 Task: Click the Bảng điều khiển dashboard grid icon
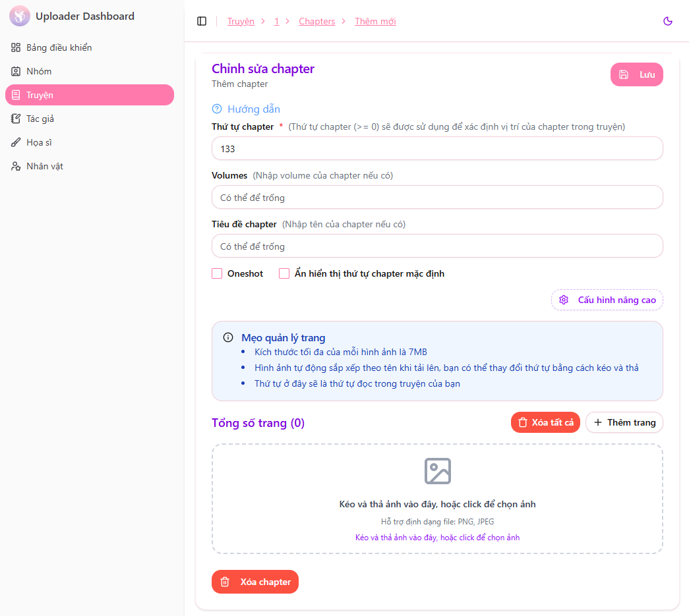coord(16,47)
